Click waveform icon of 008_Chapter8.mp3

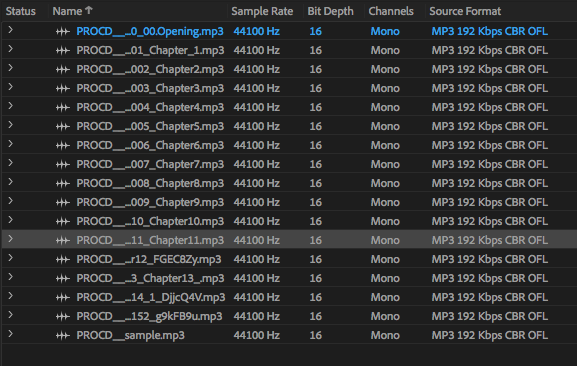[x=63, y=184]
